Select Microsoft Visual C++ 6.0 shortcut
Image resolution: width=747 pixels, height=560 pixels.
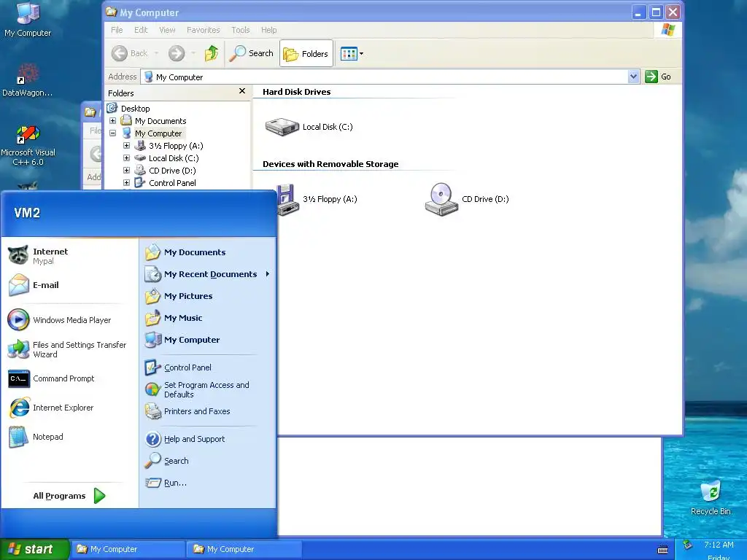click(x=28, y=146)
